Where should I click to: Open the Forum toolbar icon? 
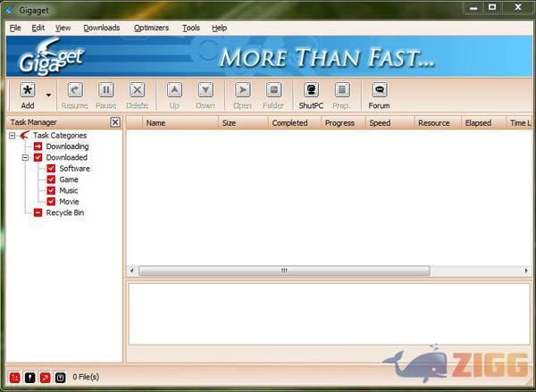pyautogui.click(x=379, y=90)
